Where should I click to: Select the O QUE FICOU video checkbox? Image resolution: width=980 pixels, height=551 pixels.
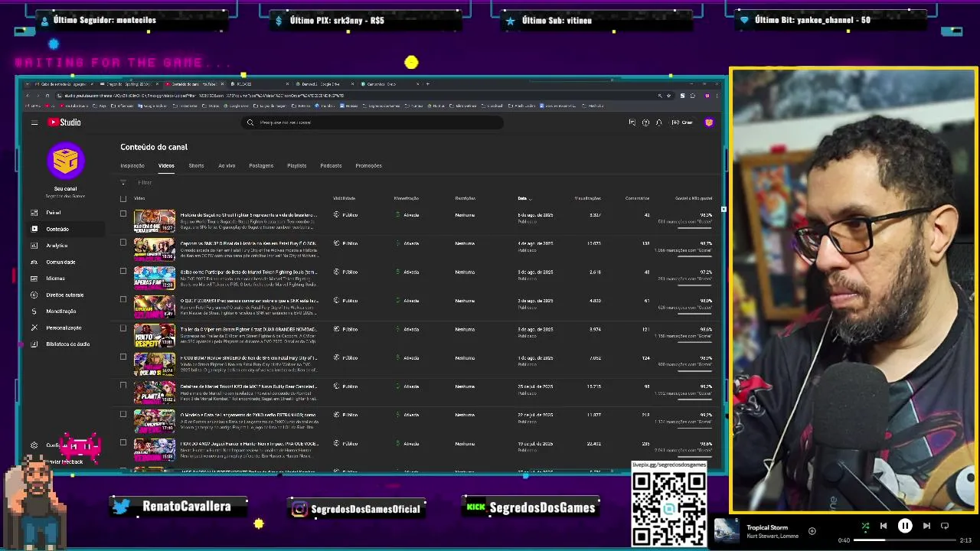(123, 299)
